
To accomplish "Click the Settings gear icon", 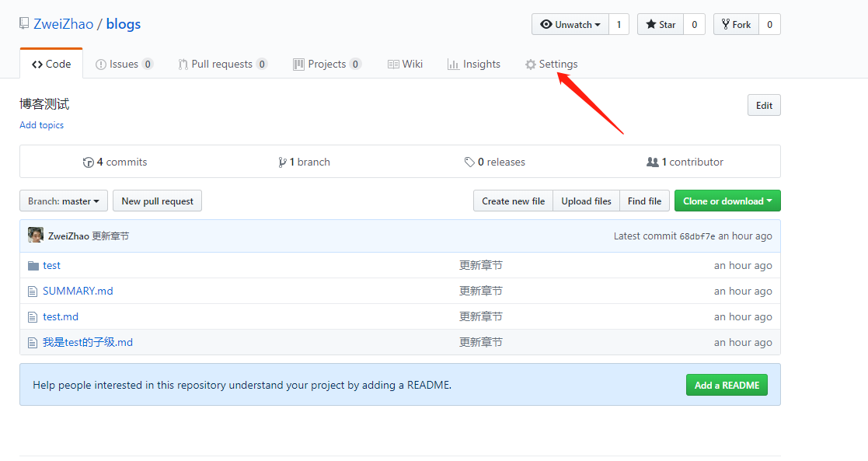I will point(532,64).
